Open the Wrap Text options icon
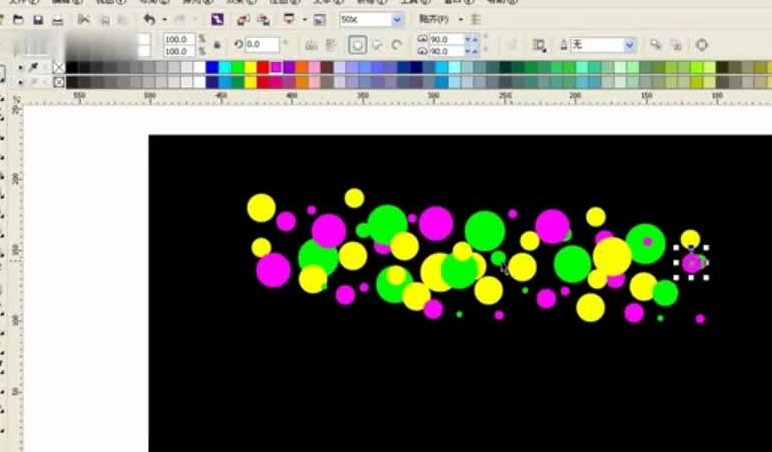 539,45
